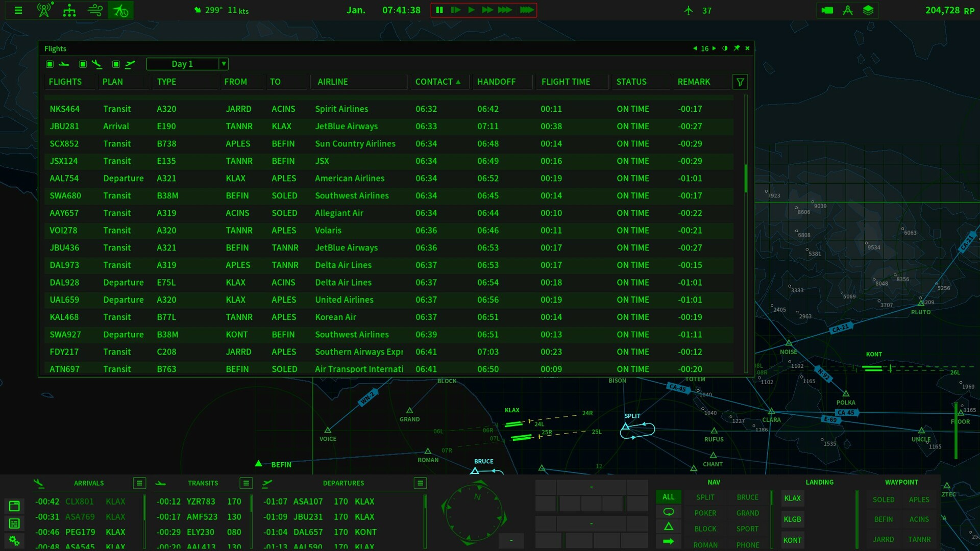980x551 pixels.
Task: Click the wind conditions icon
Action: pyautogui.click(x=95, y=10)
